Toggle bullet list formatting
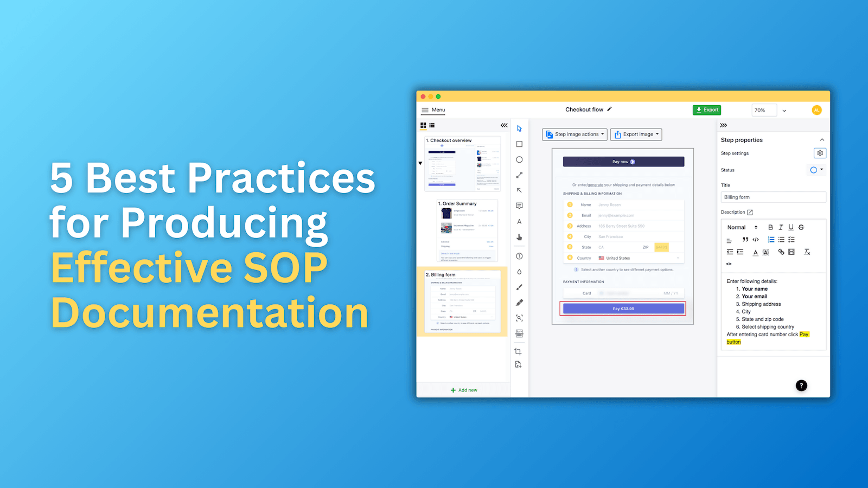 (x=781, y=239)
